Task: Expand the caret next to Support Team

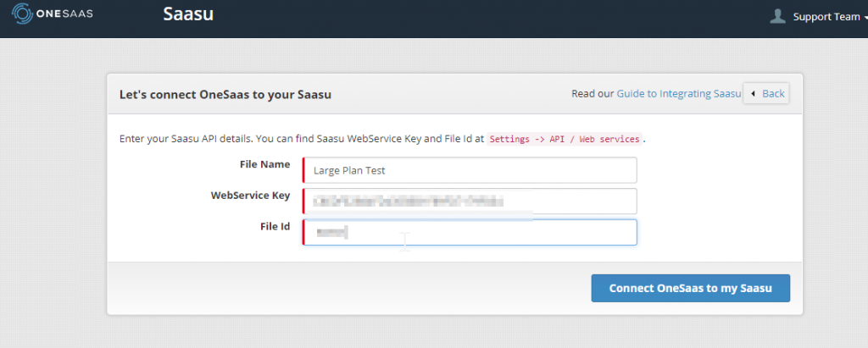Action: (x=865, y=17)
